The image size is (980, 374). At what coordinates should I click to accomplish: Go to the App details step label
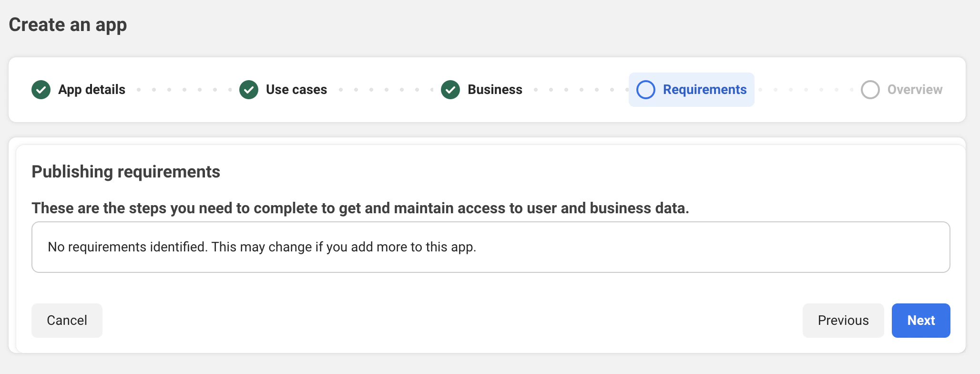coord(92,90)
